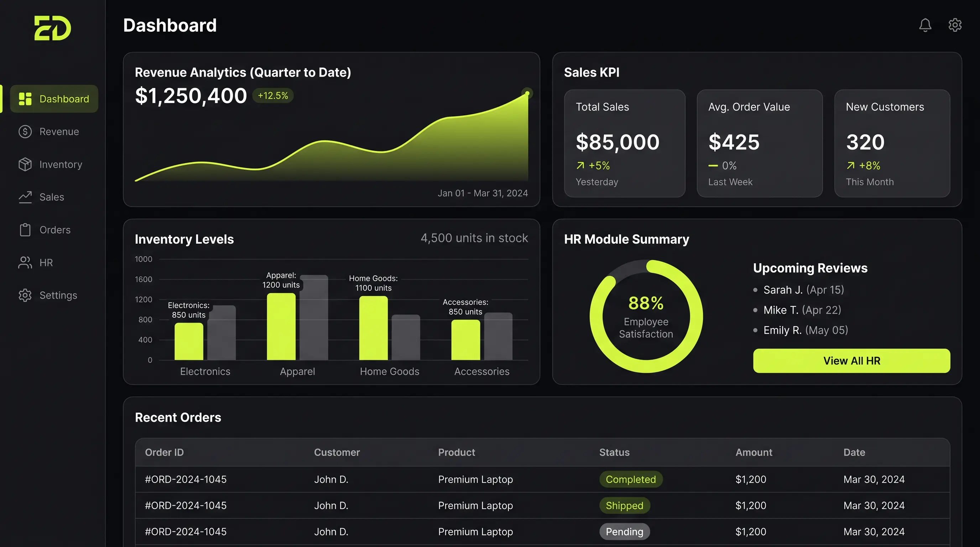Open the Settings sidebar menu item
The image size is (980, 547).
48,295
